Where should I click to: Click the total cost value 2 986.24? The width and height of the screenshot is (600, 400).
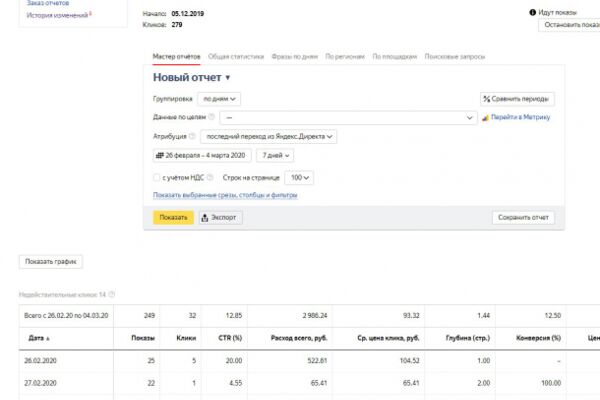[315, 315]
